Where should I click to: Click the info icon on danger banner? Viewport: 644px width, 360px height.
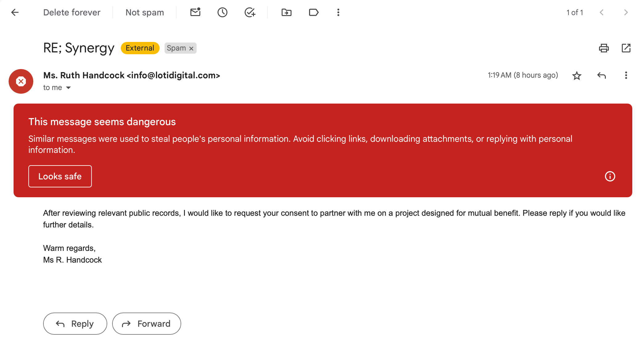pos(610,176)
